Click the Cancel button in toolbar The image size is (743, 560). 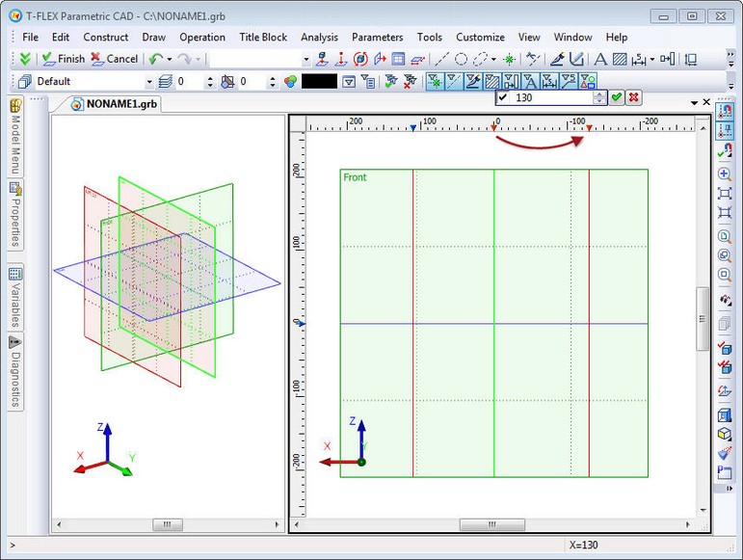point(114,59)
